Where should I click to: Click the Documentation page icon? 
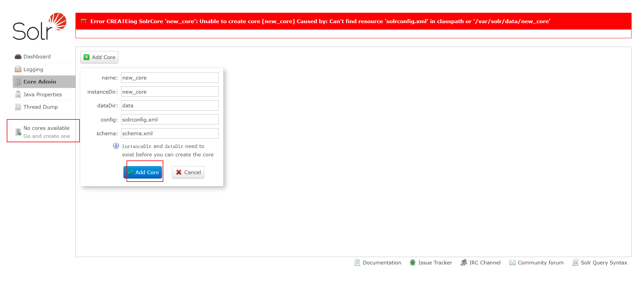pyautogui.click(x=357, y=262)
